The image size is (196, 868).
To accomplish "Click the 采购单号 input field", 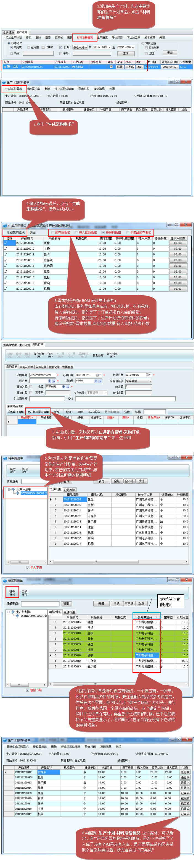I will [42, 375].
